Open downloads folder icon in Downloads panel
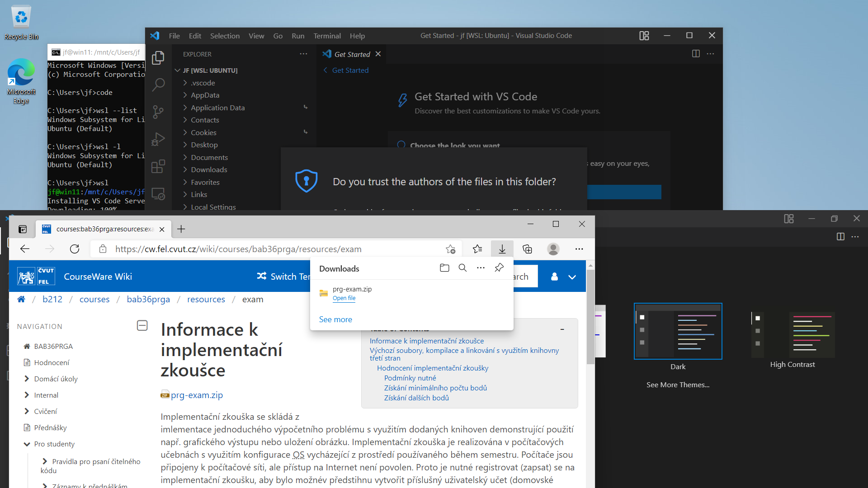 [444, 268]
